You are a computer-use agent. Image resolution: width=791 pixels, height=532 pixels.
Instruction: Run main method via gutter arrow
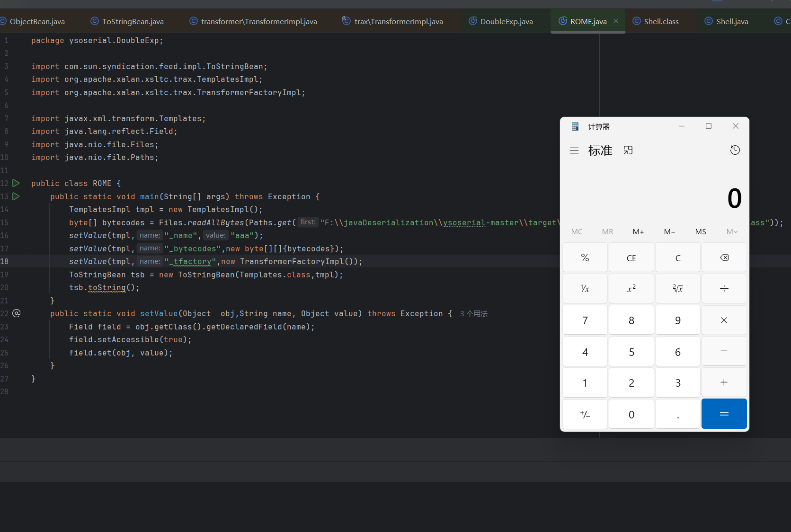[16, 196]
